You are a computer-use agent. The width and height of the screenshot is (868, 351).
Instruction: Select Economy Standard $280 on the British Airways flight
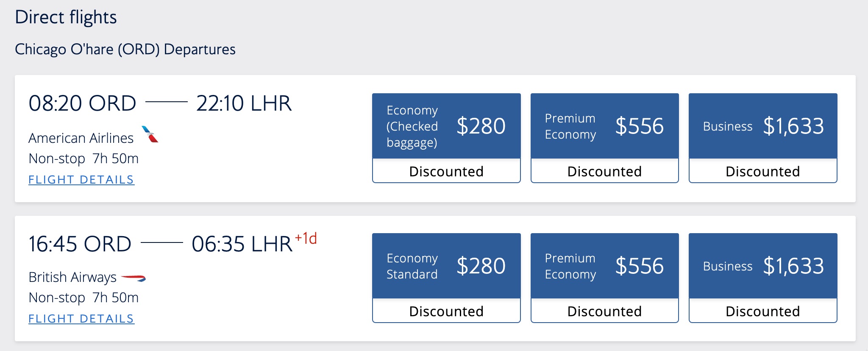coord(446,265)
